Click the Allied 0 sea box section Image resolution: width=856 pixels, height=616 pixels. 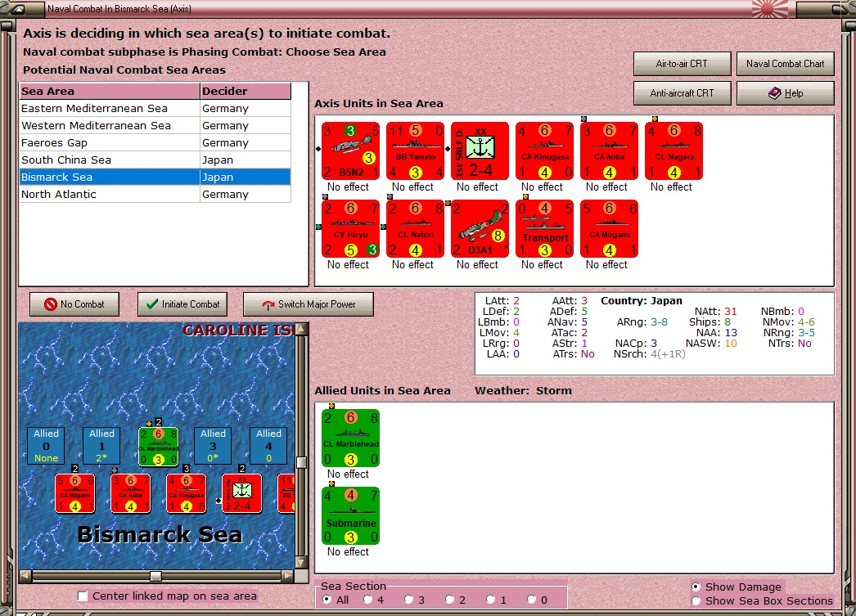point(46,445)
